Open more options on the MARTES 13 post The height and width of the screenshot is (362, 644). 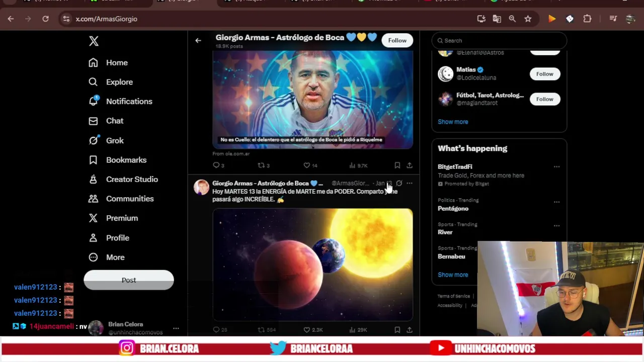pyautogui.click(x=410, y=184)
